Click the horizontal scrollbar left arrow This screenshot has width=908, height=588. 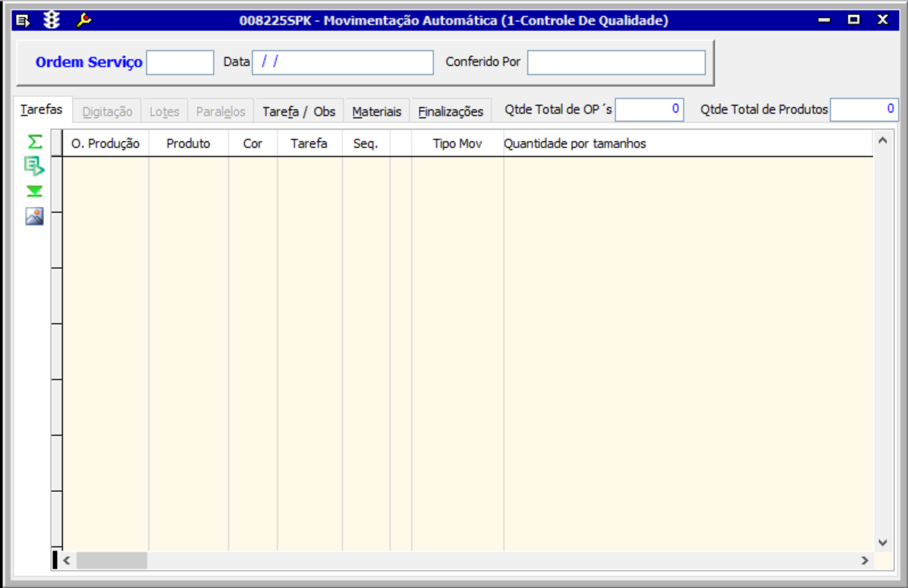click(67, 560)
